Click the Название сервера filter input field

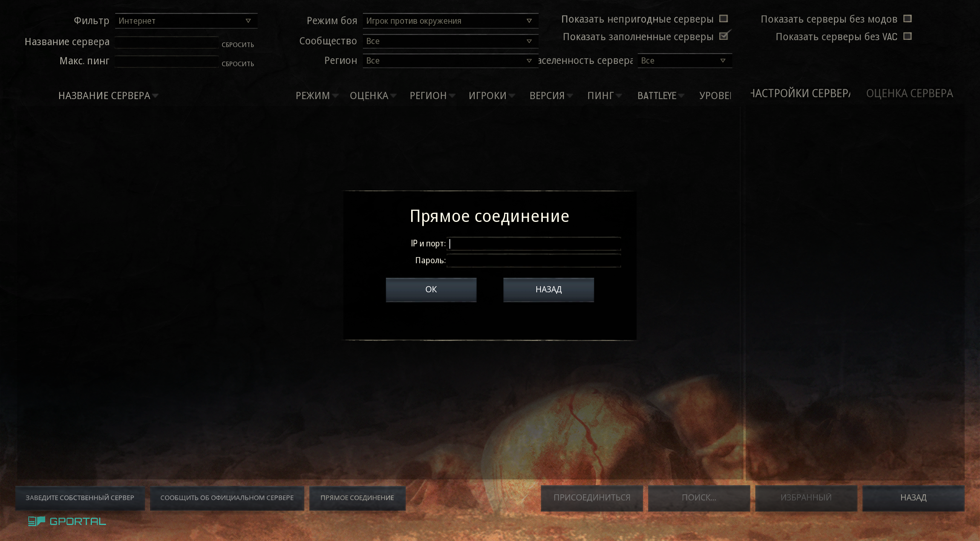(x=167, y=42)
